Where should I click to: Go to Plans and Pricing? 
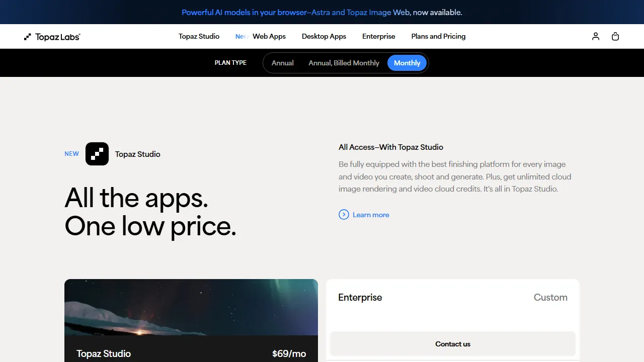(x=439, y=36)
